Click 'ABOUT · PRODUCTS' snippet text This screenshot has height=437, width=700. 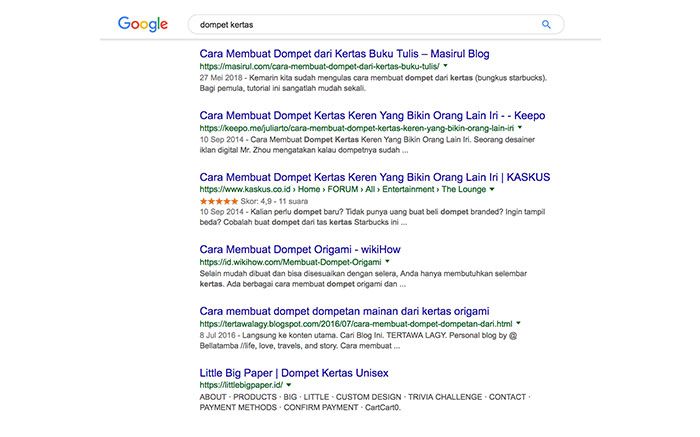coord(238,397)
